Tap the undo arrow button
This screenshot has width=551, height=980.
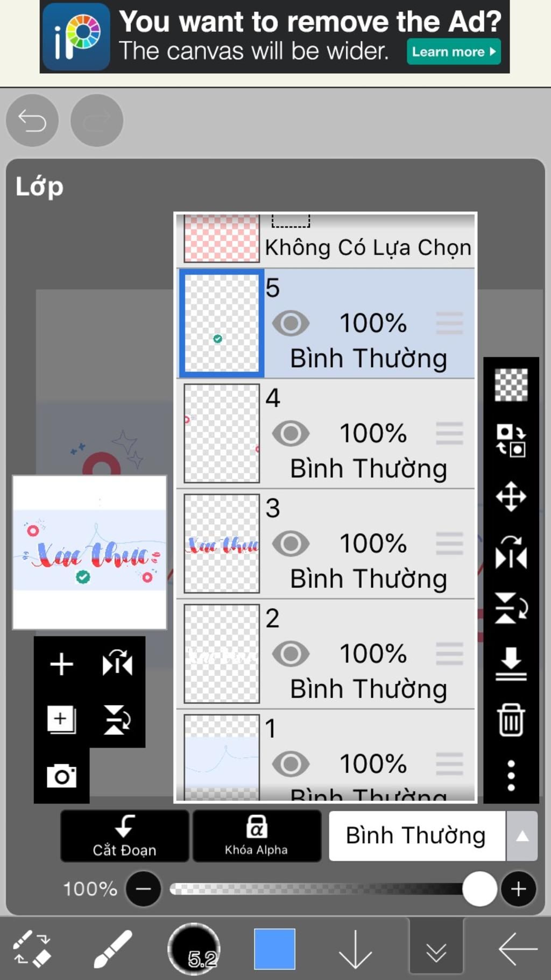click(x=32, y=121)
